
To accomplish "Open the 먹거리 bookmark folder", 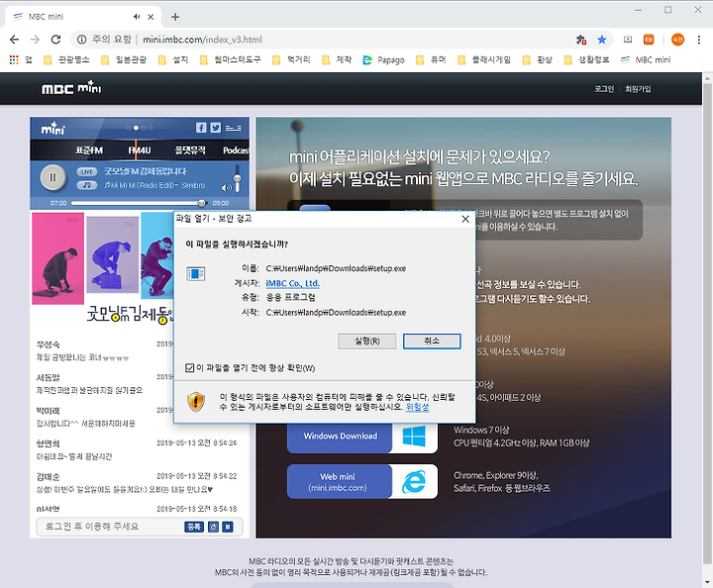I will 291,60.
